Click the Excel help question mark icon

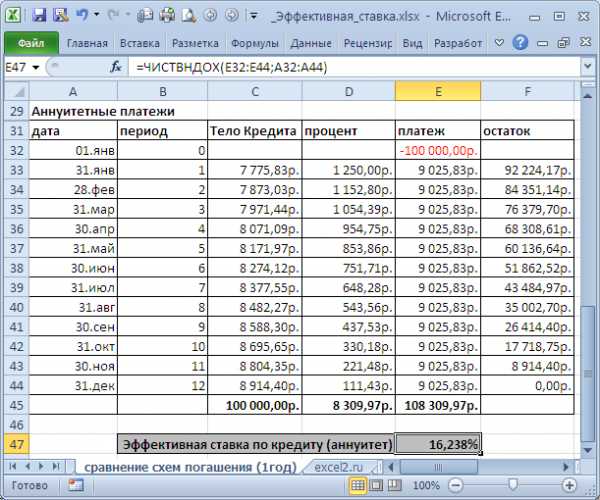click(x=520, y=43)
